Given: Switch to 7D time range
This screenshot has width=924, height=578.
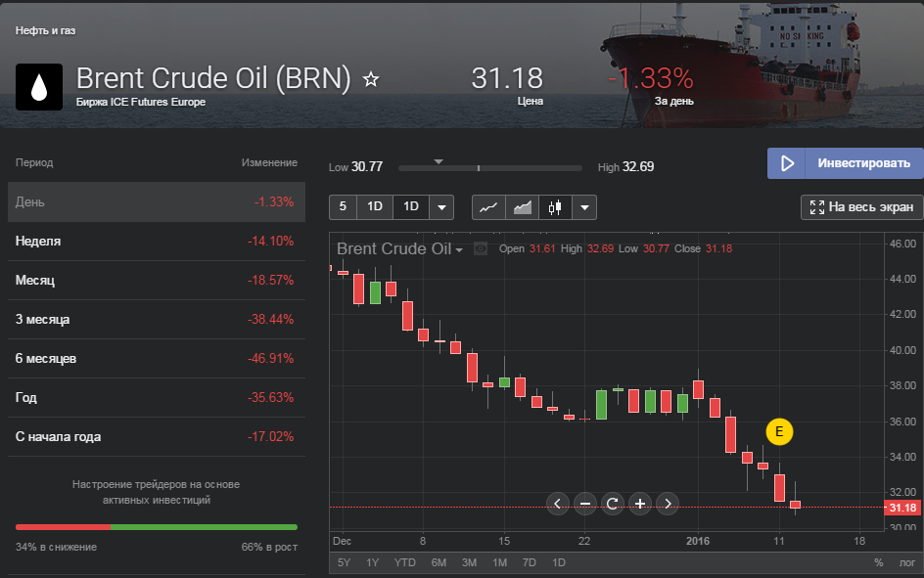Looking at the screenshot, I should point(530,562).
